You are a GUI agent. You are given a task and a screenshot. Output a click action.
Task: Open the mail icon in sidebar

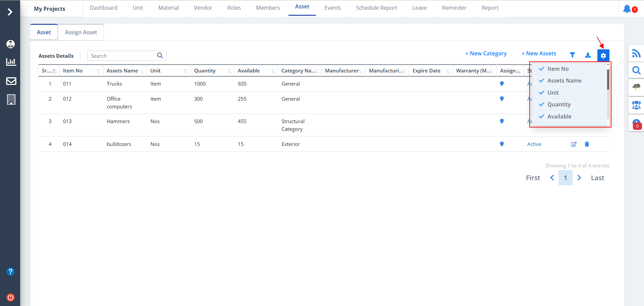(x=11, y=81)
